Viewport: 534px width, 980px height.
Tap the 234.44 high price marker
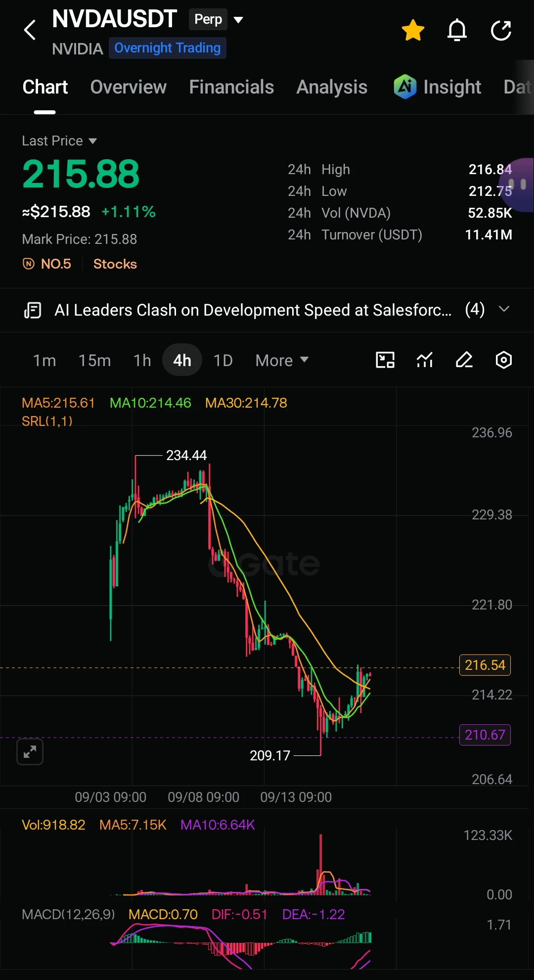186,455
